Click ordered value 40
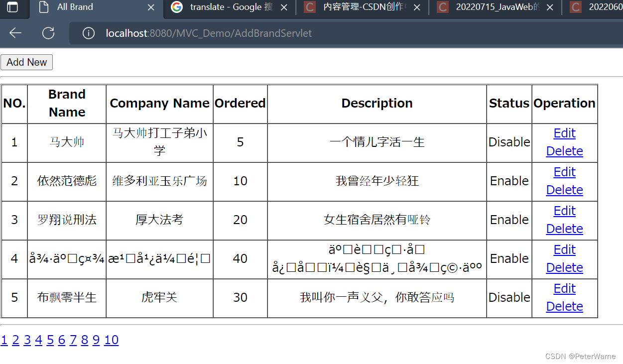 coord(240,259)
